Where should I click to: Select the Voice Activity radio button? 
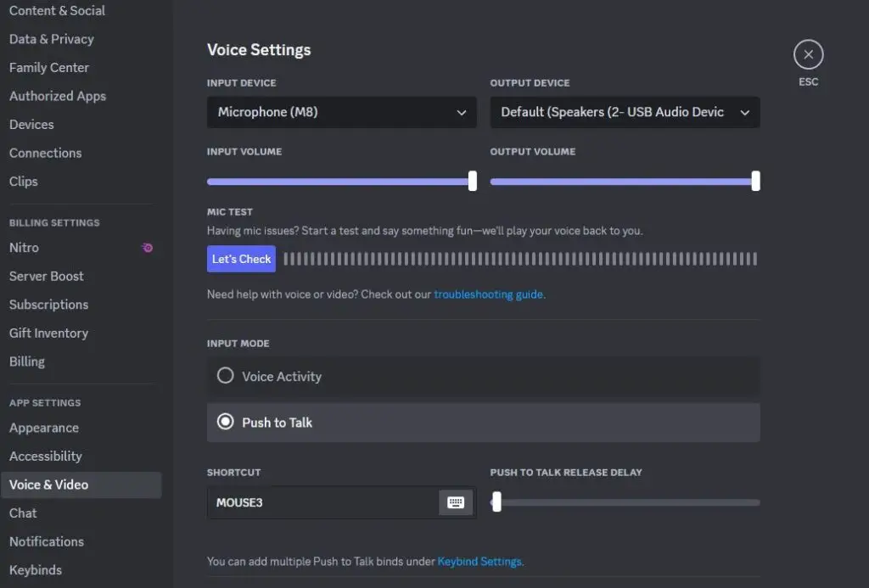[x=225, y=376]
